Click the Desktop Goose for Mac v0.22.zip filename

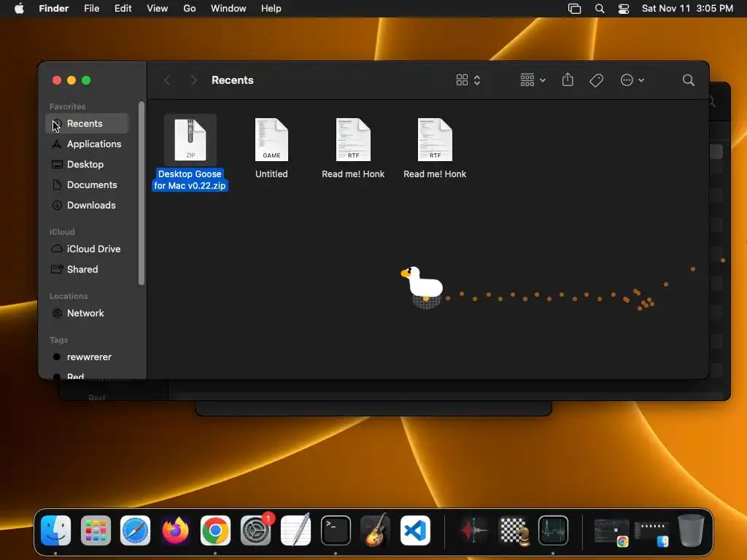coord(190,180)
